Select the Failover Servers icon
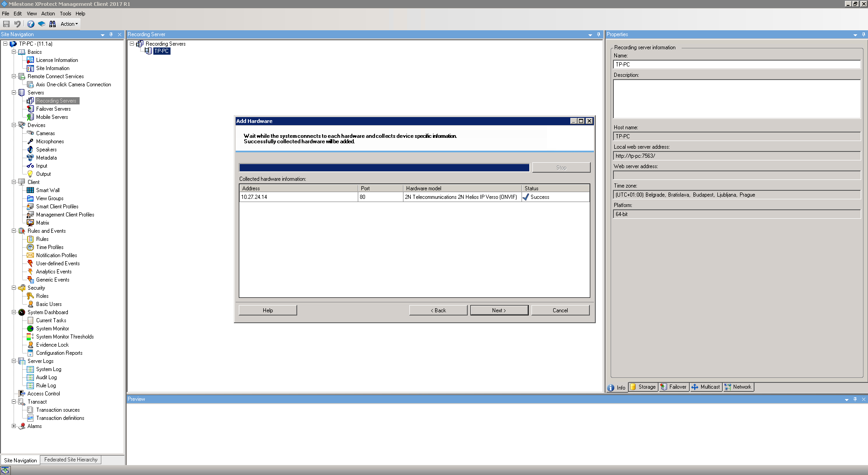Viewport: 868px width, 475px height. 30,109
